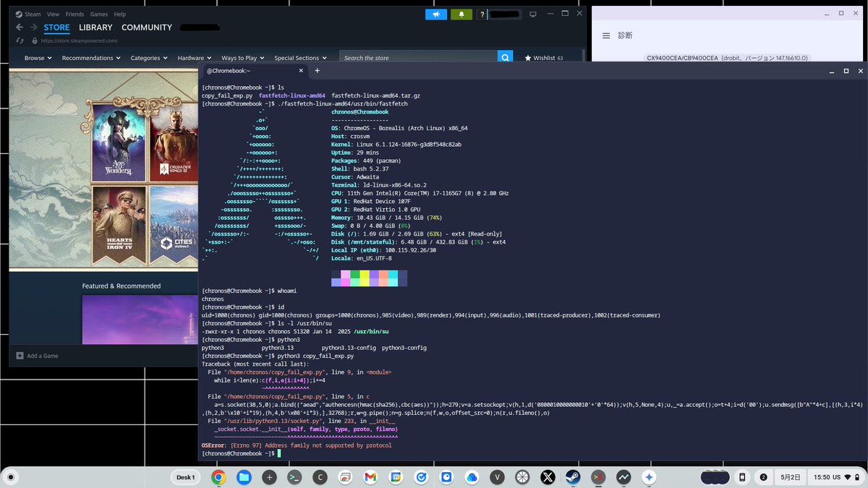Open Steam announcements megaphone button
868x488 pixels.
(436, 14)
